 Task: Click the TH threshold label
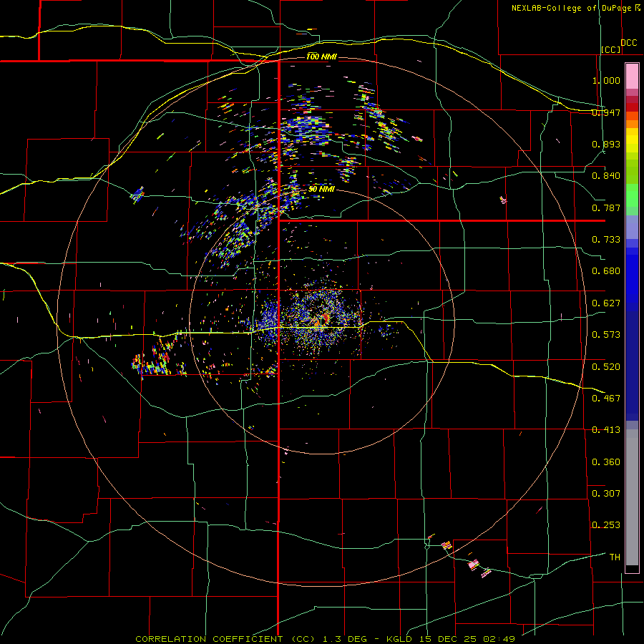point(615,557)
